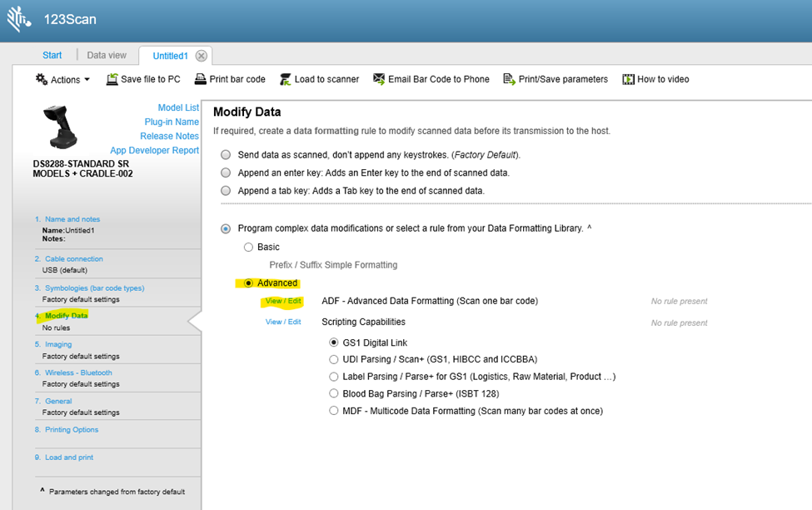812x510 pixels.
Task: Click the Email Bar Code to Phone icon
Action: pos(379,79)
